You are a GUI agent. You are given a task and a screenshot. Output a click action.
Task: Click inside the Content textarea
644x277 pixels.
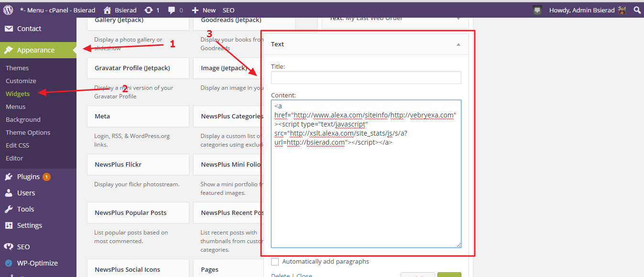(x=366, y=174)
